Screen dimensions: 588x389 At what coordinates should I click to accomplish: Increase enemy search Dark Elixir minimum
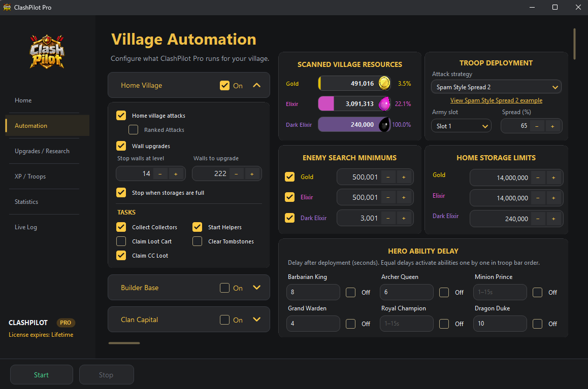[x=404, y=218]
